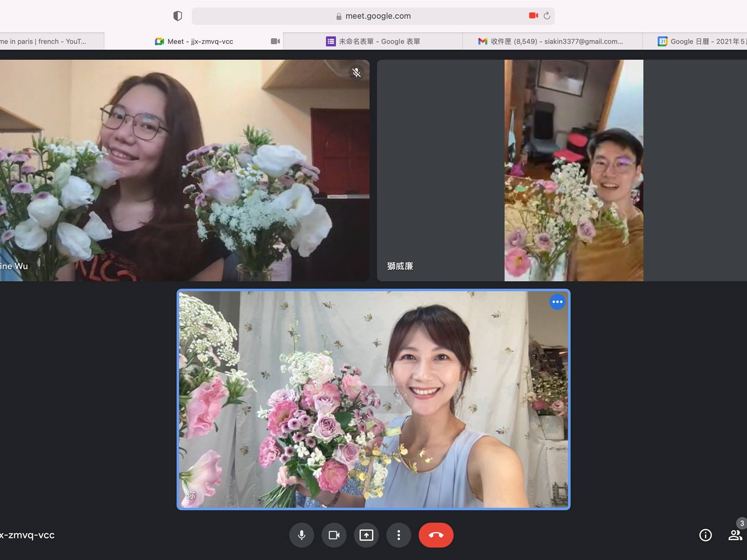Turn off the camera
Image resolution: width=747 pixels, height=560 pixels.
[x=334, y=535]
